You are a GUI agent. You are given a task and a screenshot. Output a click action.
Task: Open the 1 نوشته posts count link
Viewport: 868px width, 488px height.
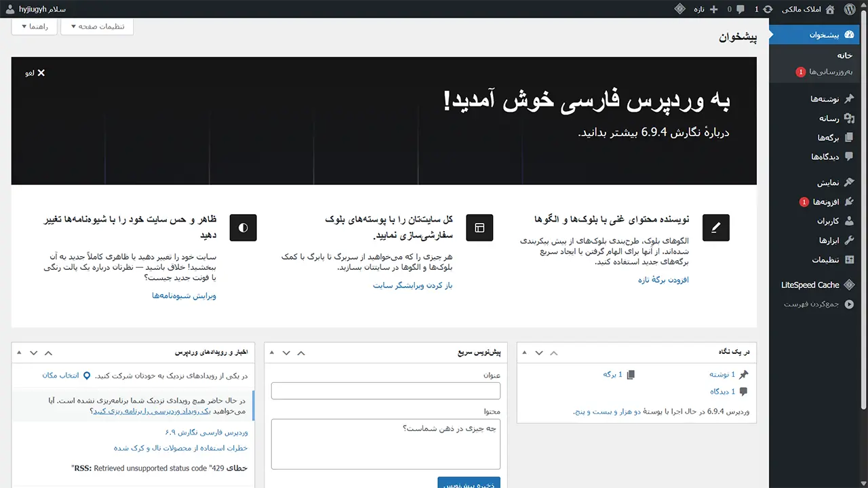722,374
